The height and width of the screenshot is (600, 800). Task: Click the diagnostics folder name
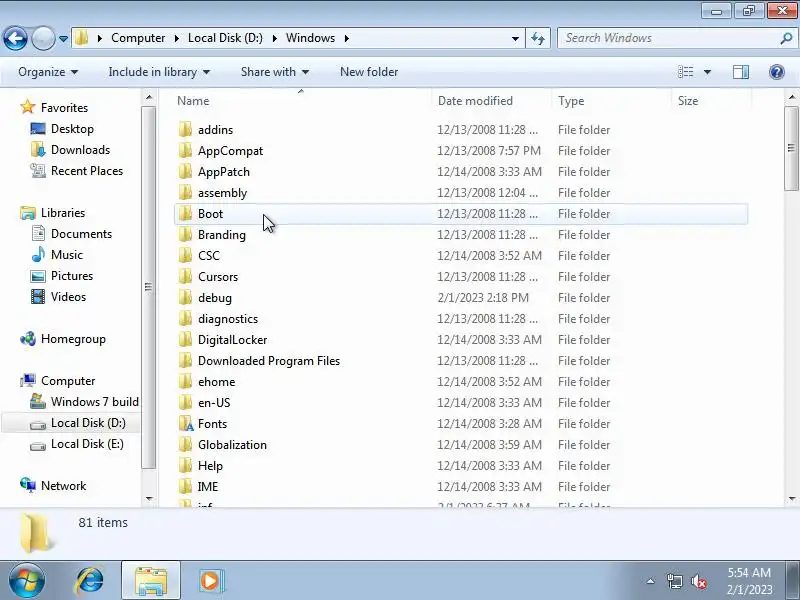pos(228,319)
